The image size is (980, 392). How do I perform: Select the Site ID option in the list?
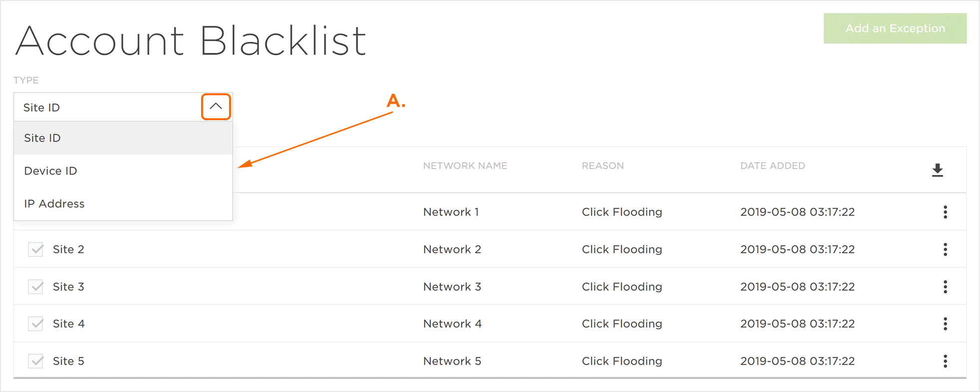(x=42, y=138)
